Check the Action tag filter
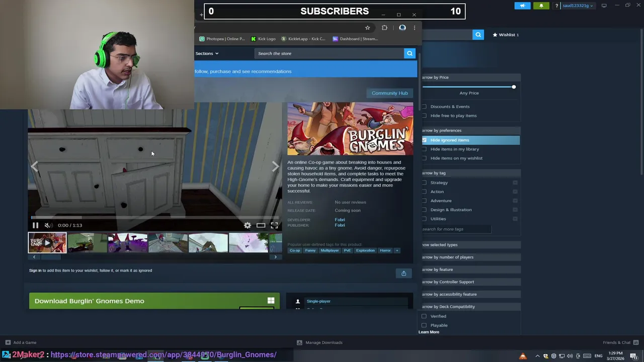Viewport: 644px width, 362px height. click(x=424, y=192)
